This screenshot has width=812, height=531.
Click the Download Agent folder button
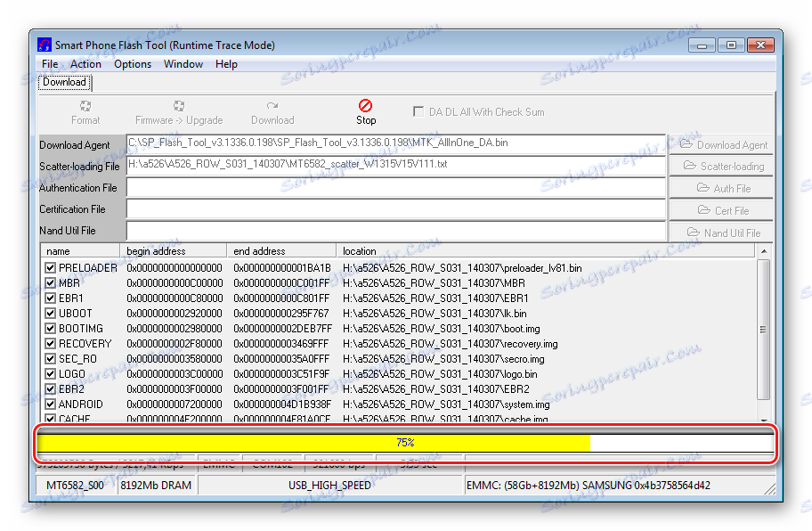tap(722, 145)
